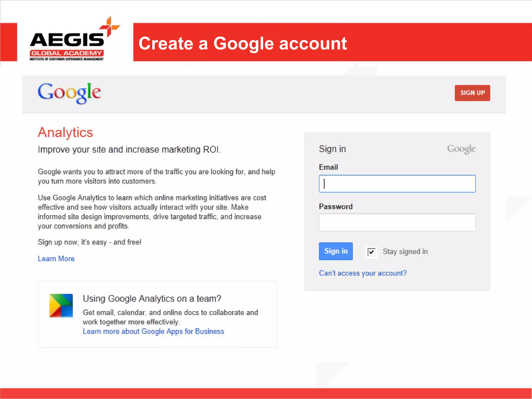Click the Analytics heading

coord(65,132)
